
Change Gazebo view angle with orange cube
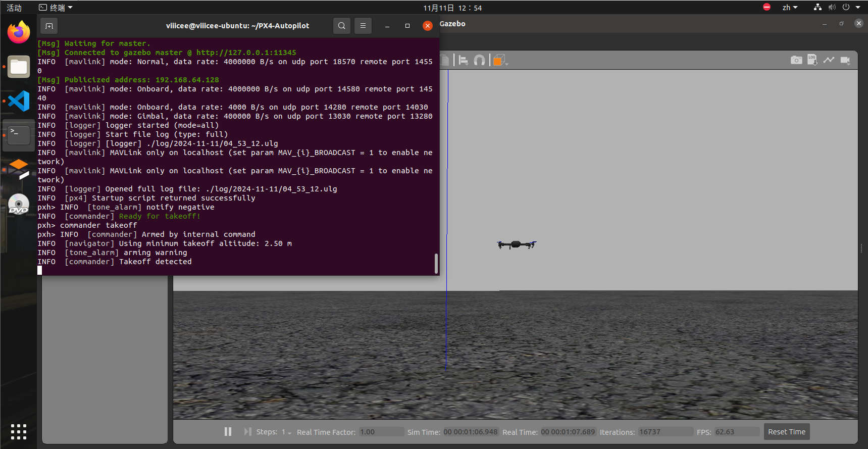(x=500, y=61)
